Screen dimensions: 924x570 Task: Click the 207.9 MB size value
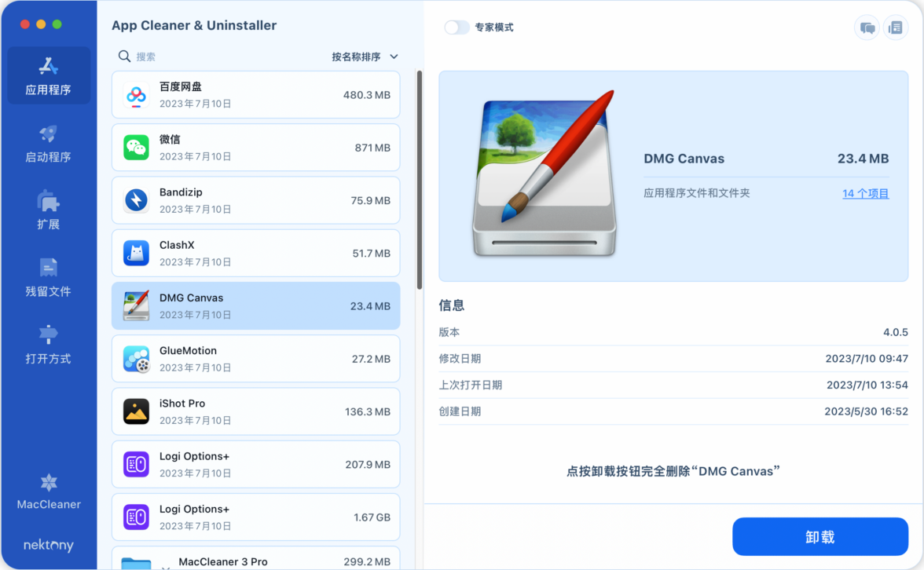click(368, 464)
